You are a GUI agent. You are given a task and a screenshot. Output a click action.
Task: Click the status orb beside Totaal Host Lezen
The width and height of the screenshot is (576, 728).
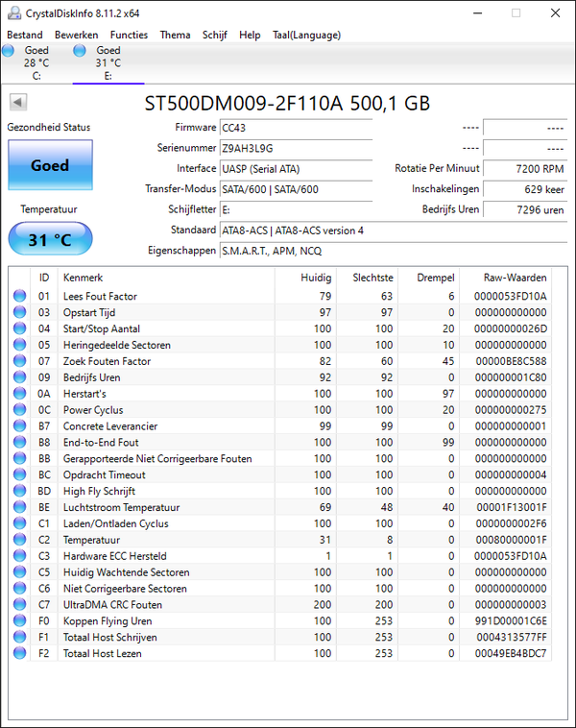click(20, 653)
